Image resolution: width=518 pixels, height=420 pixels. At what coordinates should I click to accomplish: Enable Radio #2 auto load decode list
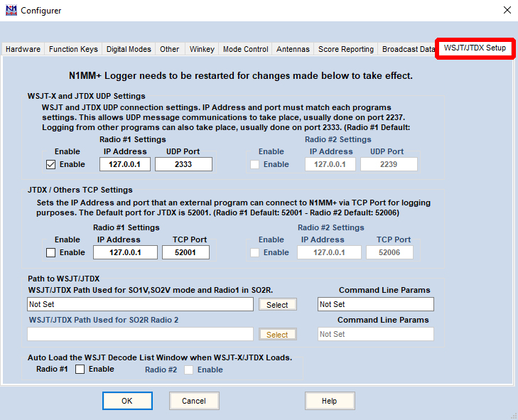(x=188, y=370)
